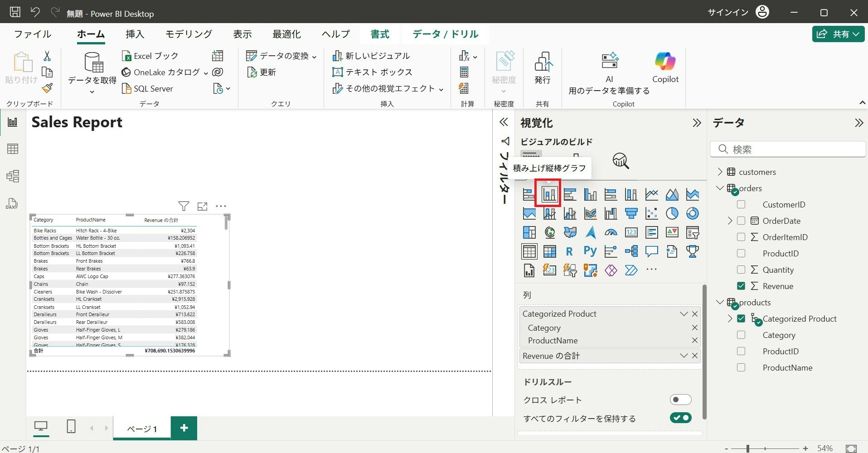The width and height of the screenshot is (868, 453).
Task: Switch to Table view in left sidebar
Action: click(13, 149)
